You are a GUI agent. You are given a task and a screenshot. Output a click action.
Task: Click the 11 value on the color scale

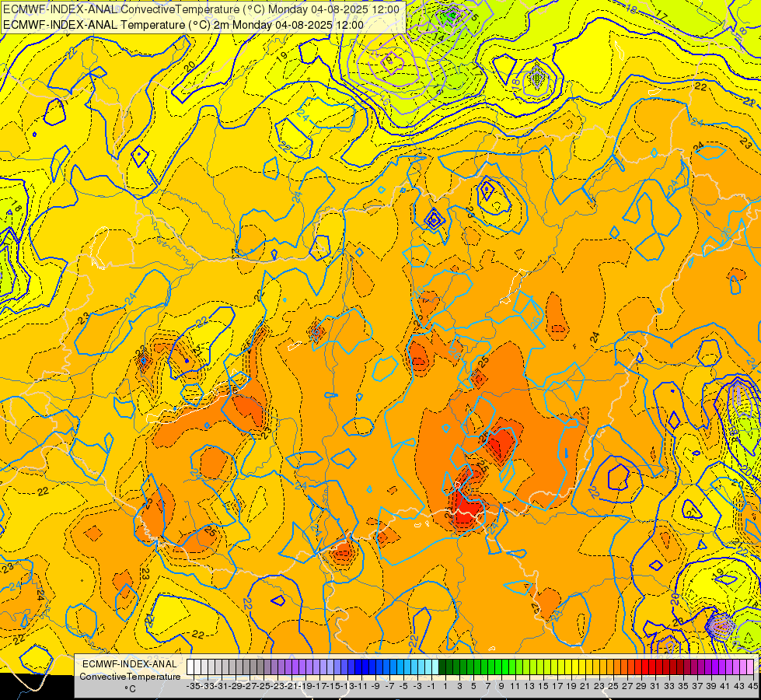(515, 687)
